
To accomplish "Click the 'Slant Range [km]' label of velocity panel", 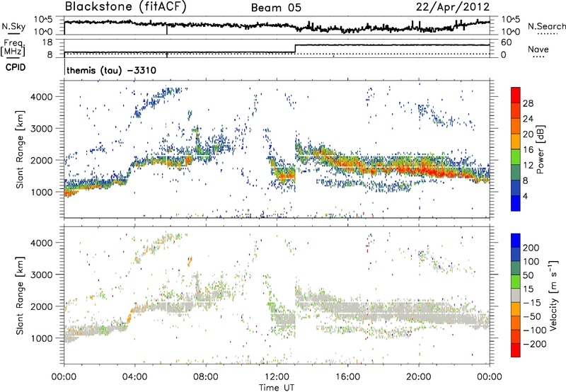I will [x=20, y=296].
